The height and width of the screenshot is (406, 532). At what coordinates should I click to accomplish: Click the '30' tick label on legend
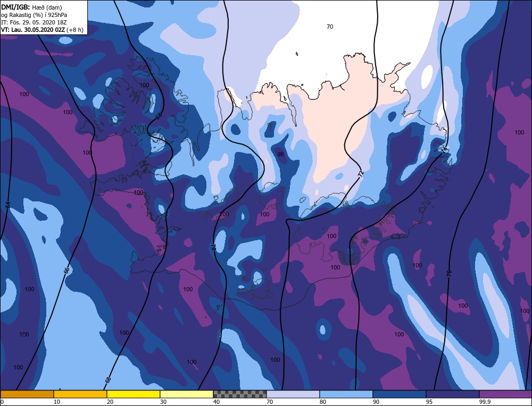tap(163, 402)
